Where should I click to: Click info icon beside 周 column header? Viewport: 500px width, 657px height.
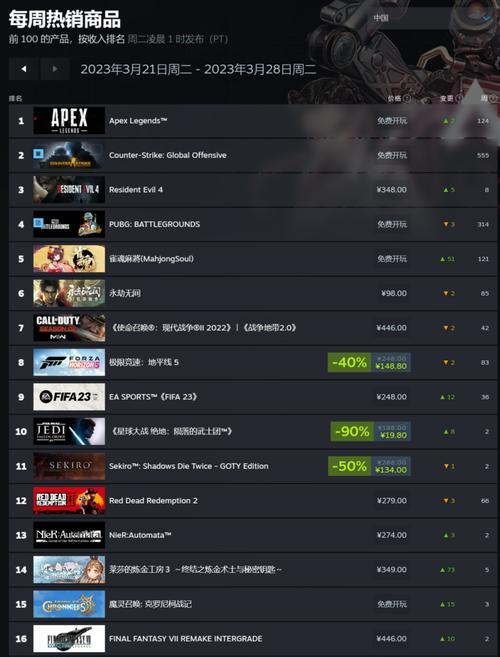[492, 99]
